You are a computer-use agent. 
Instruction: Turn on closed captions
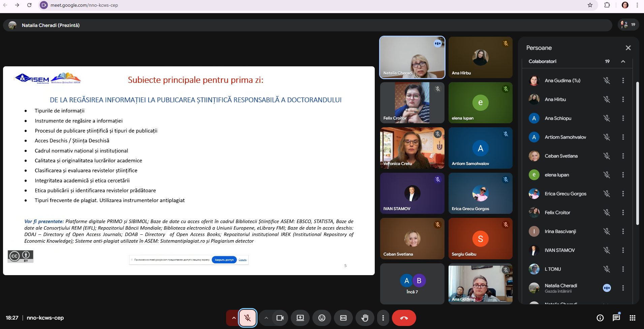[x=343, y=318]
